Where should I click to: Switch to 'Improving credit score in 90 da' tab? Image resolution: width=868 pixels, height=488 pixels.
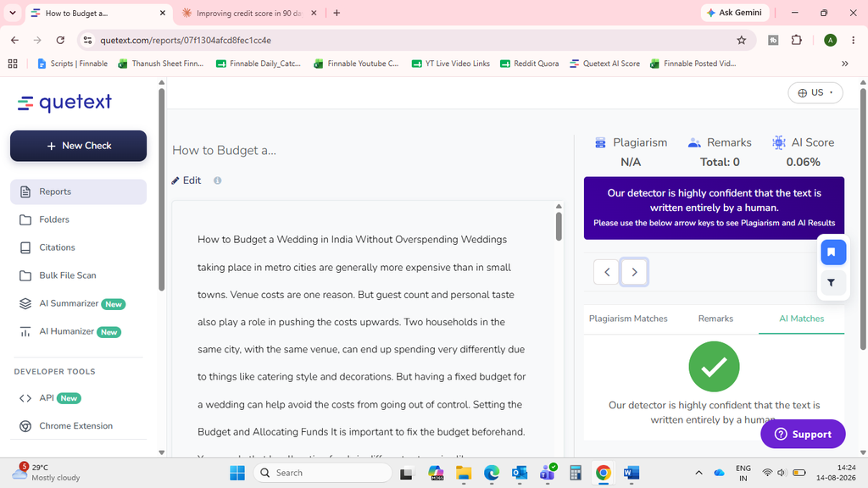248,14
